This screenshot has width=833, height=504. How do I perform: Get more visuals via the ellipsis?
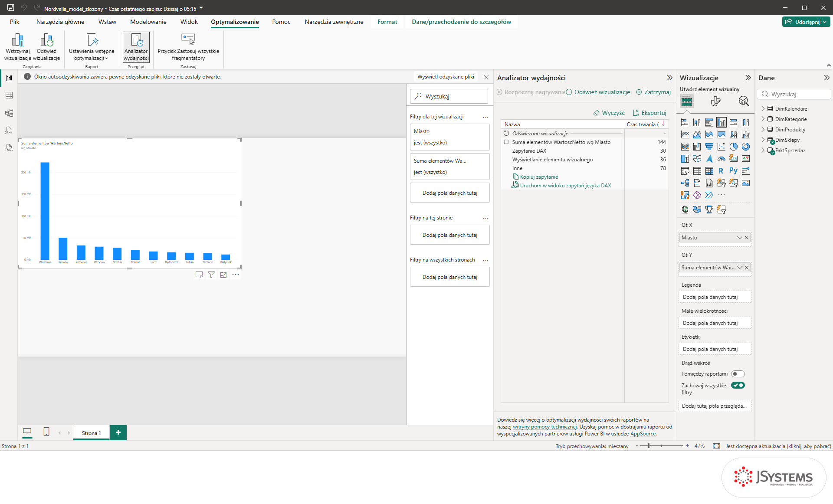[721, 195]
